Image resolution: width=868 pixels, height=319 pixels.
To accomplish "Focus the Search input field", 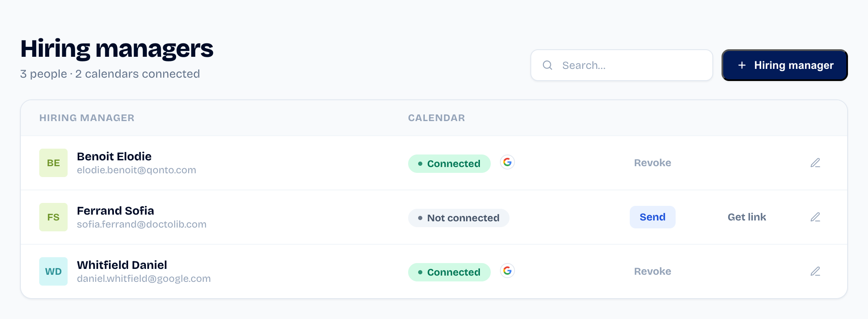I will [622, 65].
